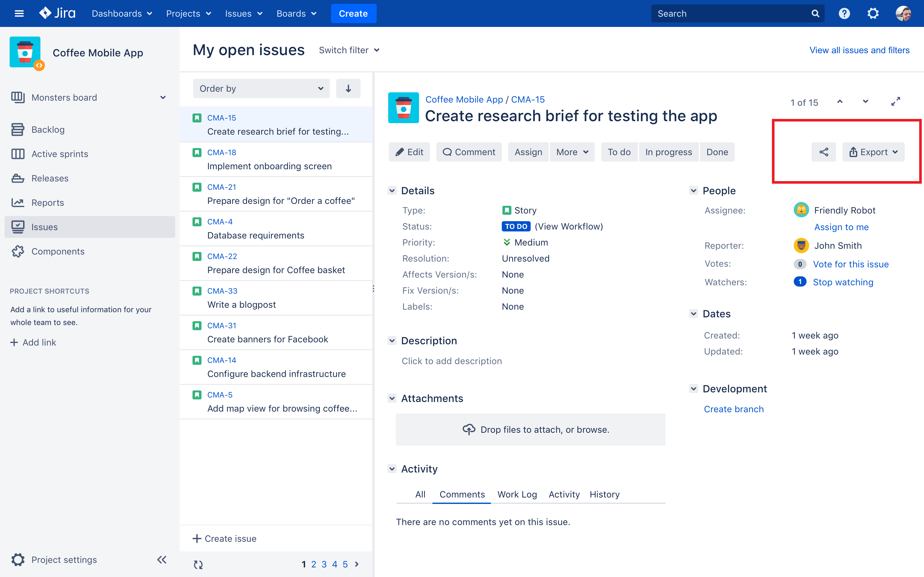Click the description placeholder text field
This screenshot has width=924, height=577.
coord(452,361)
